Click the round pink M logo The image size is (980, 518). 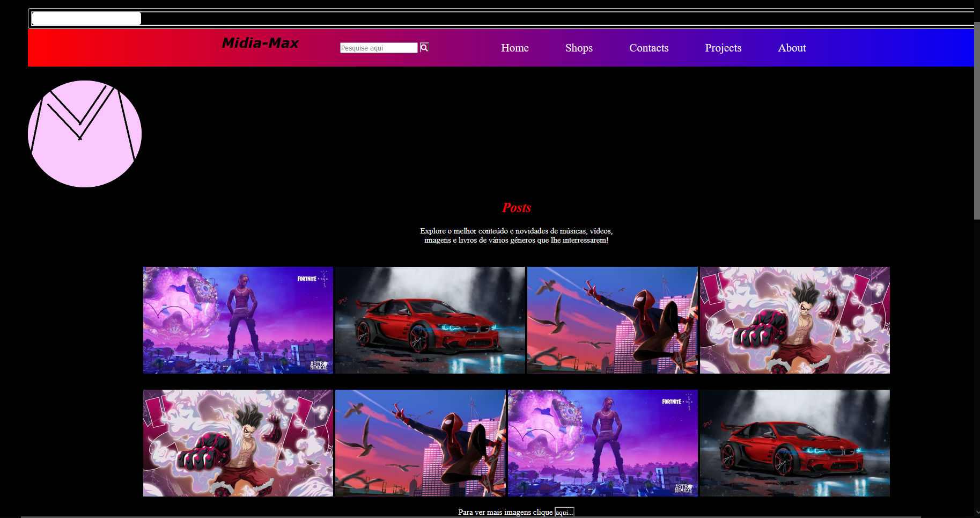(85, 134)
